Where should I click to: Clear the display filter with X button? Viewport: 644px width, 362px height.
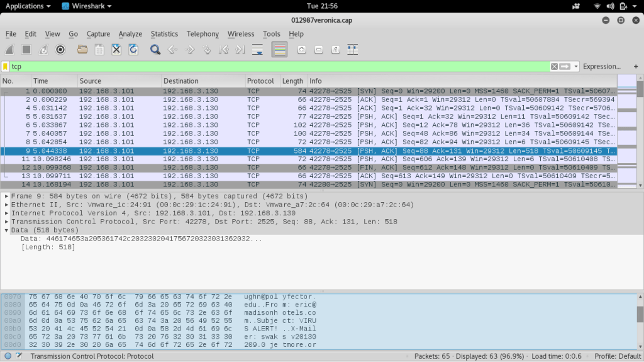(554, 67)
